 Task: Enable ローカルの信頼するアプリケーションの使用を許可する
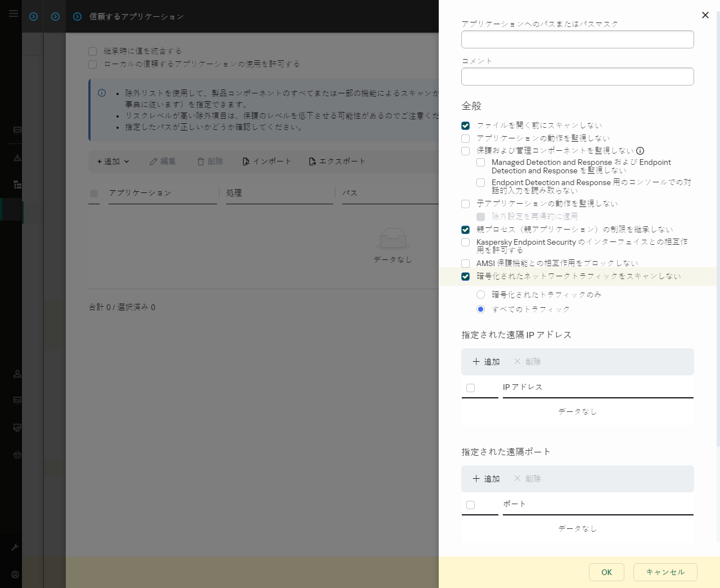92,64
